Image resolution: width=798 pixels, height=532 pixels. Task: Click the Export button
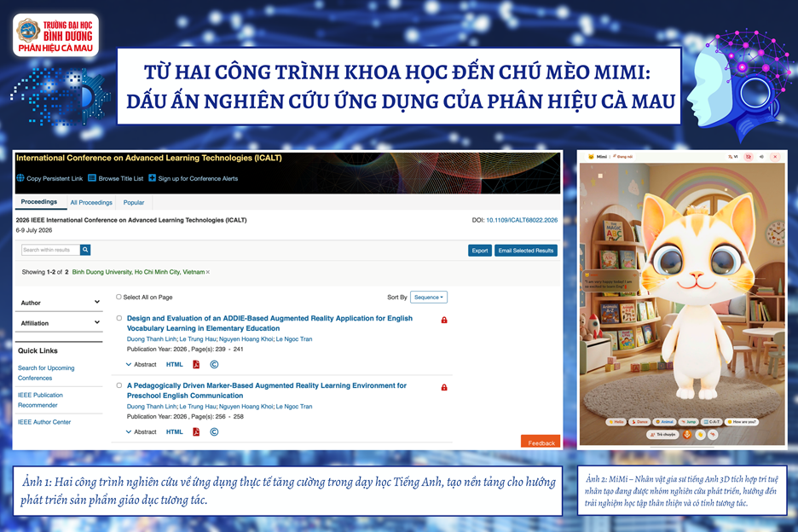[480, 251]
